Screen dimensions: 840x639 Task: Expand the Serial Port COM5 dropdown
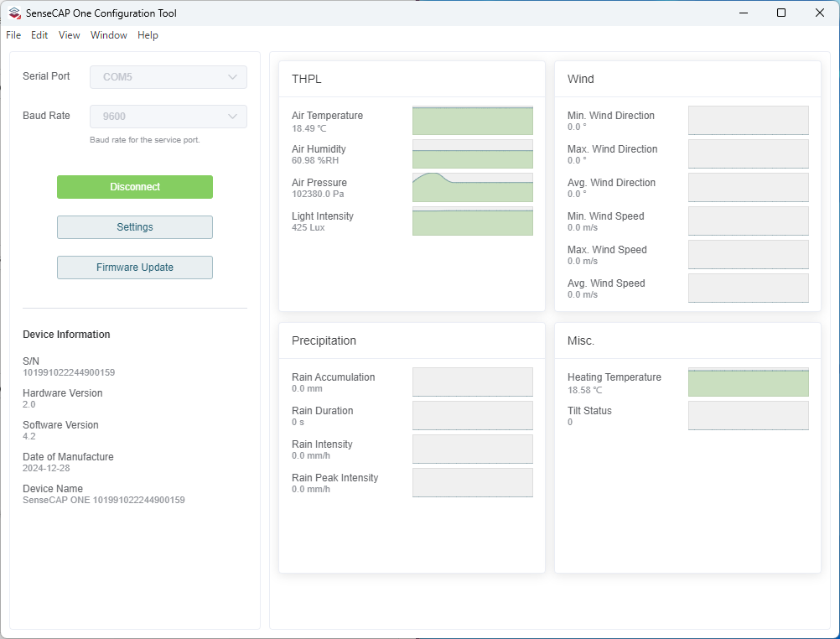pyautogui.click(x=169, y=77)
